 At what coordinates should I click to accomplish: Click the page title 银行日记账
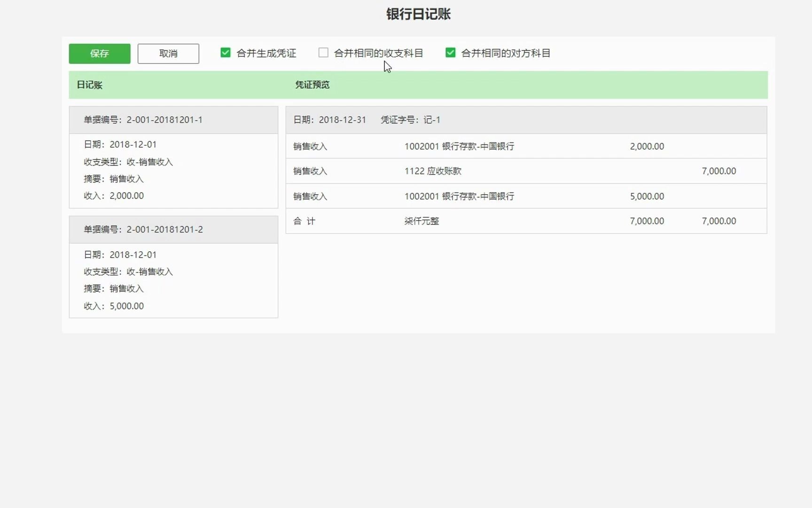coord(417,14)
